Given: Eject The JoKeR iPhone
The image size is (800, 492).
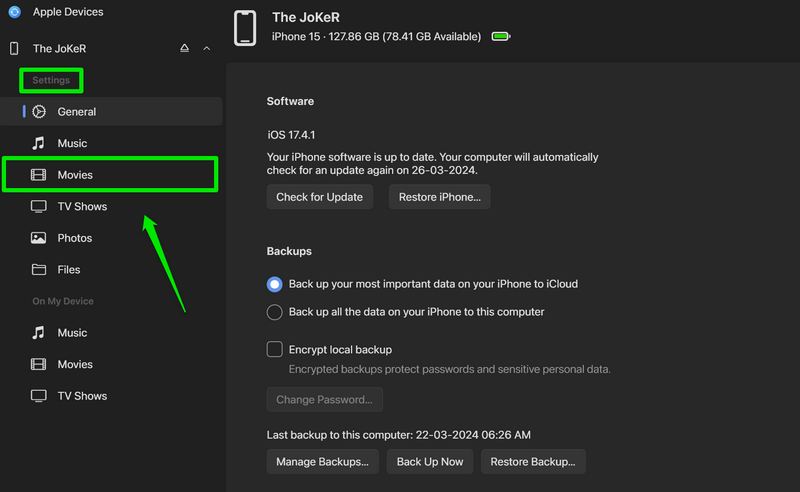Looking at the screenshot, I should [x=184, y=48].
